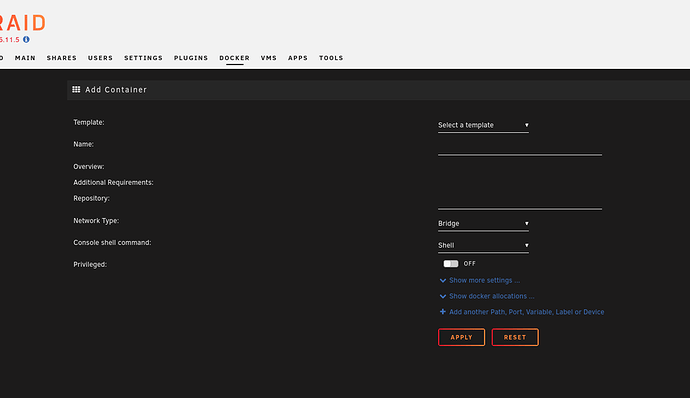This screenshot has width=690, height=398.
Task: Expand Show more settings
Action: (x=484, y=280)
